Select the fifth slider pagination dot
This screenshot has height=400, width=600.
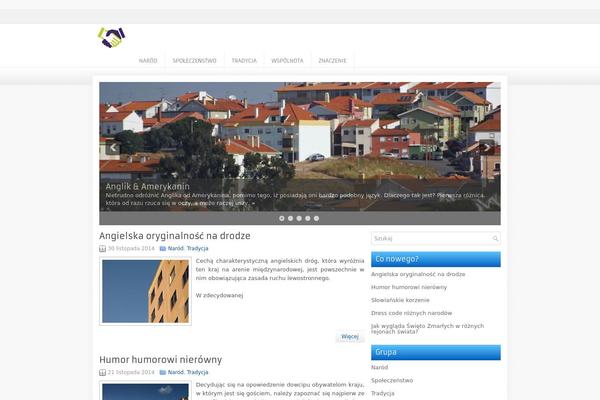tap(316, 218)
